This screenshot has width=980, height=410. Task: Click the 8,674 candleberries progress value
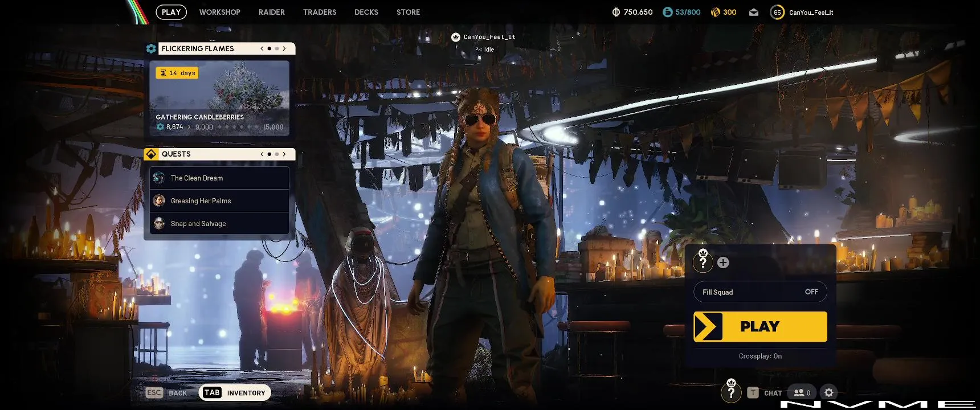[174, 127]
